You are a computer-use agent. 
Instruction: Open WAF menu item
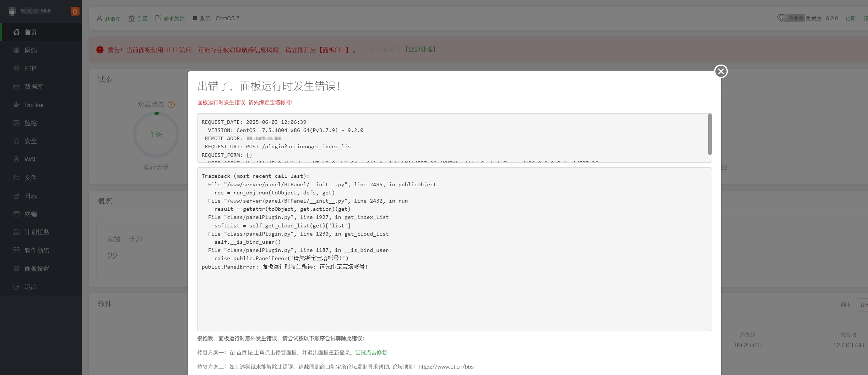[41, 159]
